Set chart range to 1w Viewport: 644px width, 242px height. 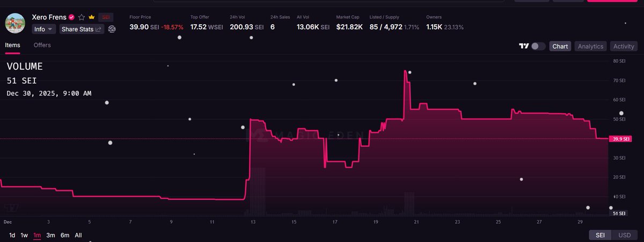click(24, 235)
